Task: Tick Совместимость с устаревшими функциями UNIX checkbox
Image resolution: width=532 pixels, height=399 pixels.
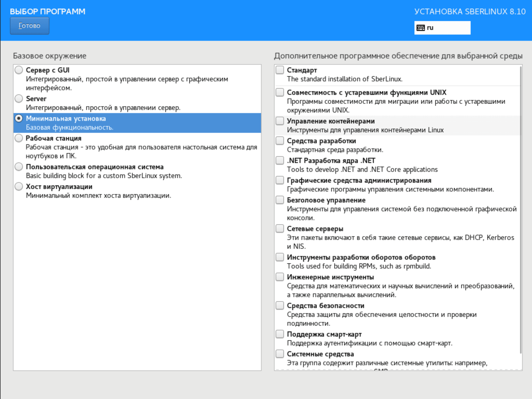Action: pos(280,92)
